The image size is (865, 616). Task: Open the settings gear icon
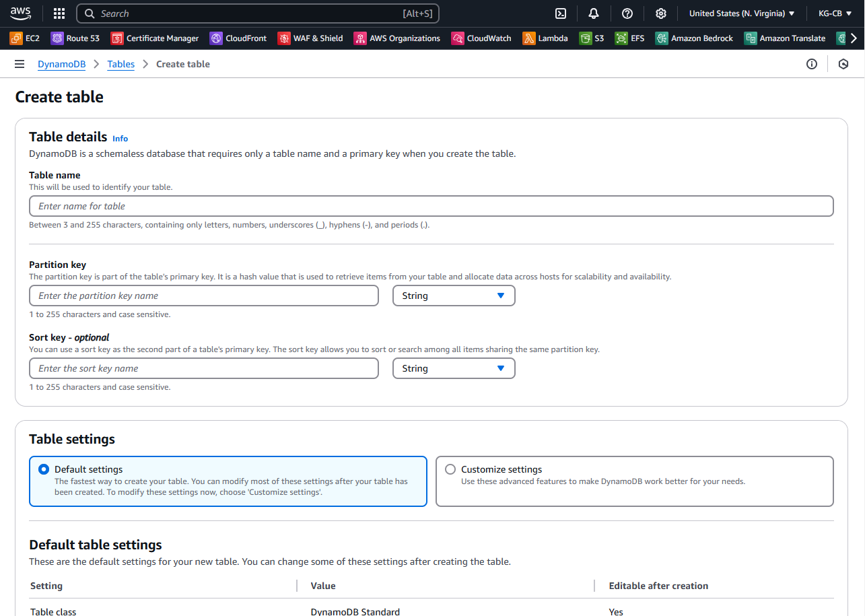click(661, 13)
